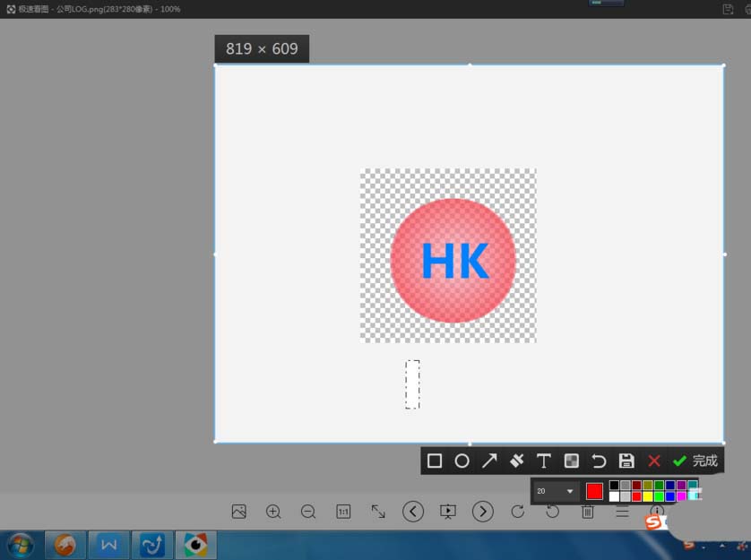
Task: Select the brush/highlighter tool
Action: 516,461
